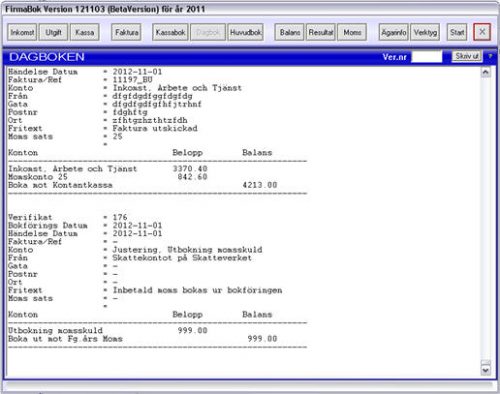The height and width of the screenshot is (394, 500).
Task: Click the question mark help icon
Action: tap(490, 56)
